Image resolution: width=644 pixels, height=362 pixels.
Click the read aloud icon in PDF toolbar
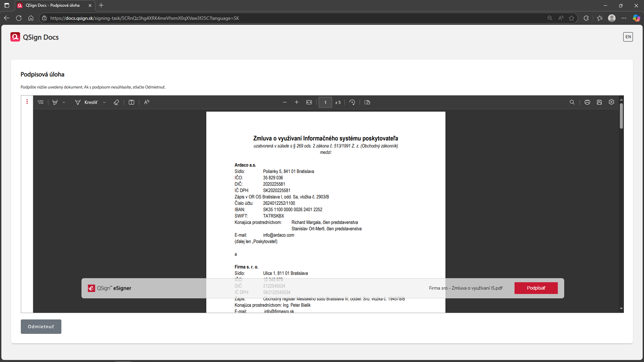coord(147,102)
